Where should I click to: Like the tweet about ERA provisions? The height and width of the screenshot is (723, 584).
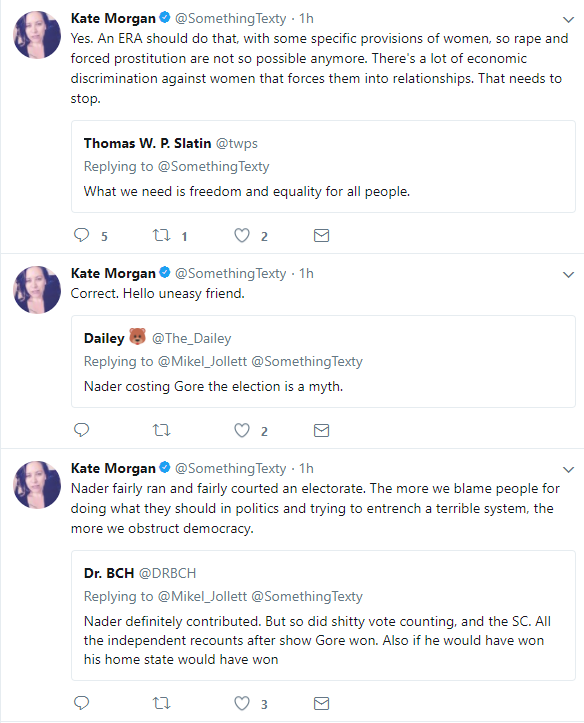(242, 236)
